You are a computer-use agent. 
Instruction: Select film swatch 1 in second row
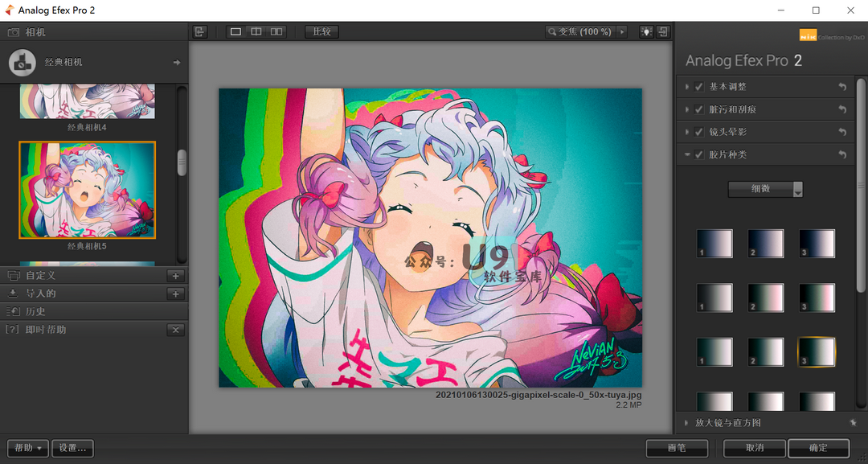pos(714,298)
